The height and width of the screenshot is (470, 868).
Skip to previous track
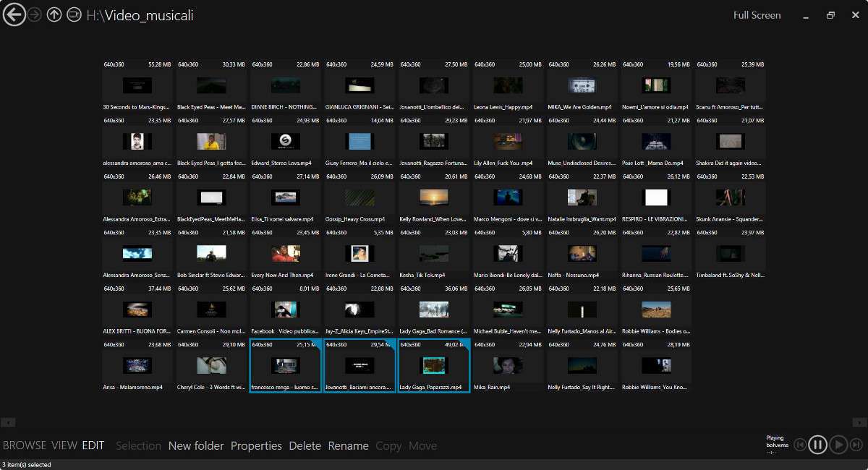coord(800,445)
